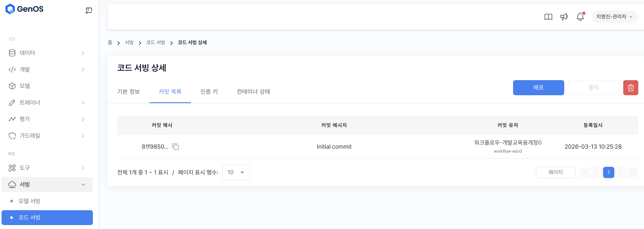644x229 pixels.
Task: Click the commit hash 81f9850... text
Action: tap(155, 147)
